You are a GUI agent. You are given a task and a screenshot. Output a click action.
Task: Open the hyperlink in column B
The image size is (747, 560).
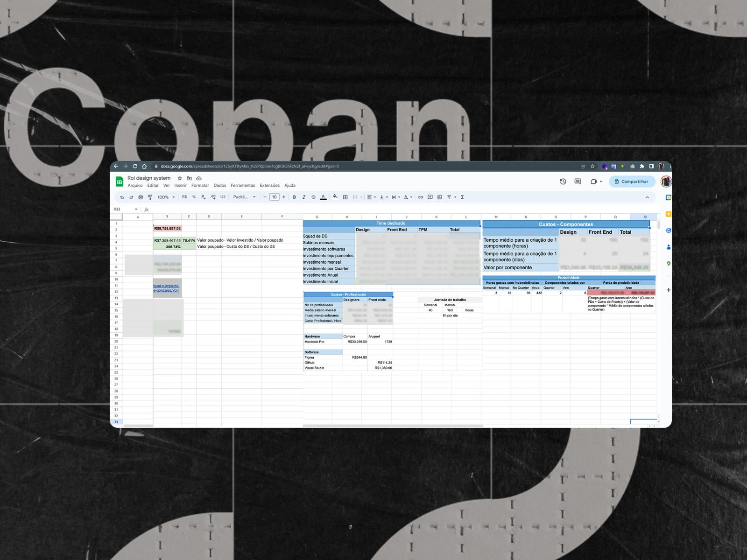pyautogui.click(x=167, y=288)
